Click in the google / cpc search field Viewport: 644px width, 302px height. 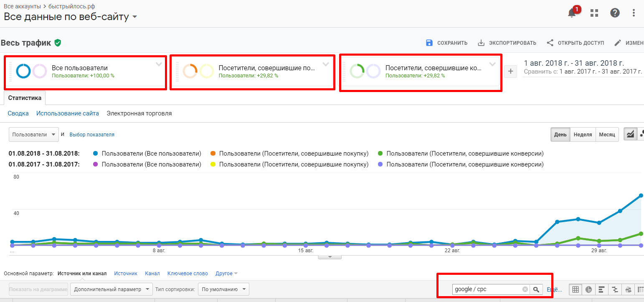point(487,289)
